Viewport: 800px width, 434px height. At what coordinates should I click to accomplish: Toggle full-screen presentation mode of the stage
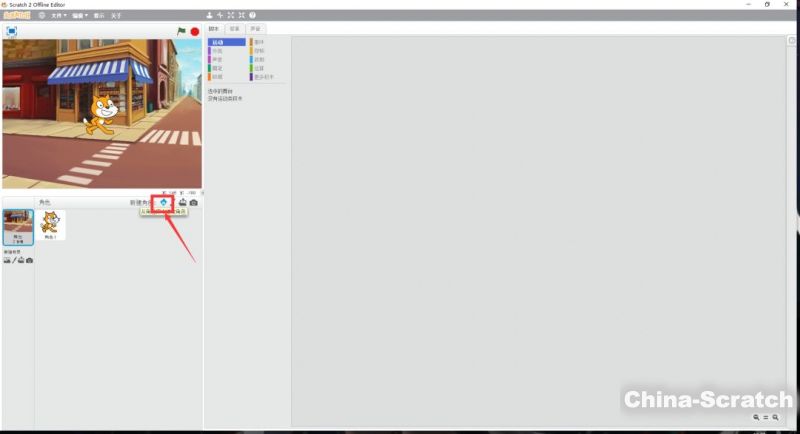11,31
